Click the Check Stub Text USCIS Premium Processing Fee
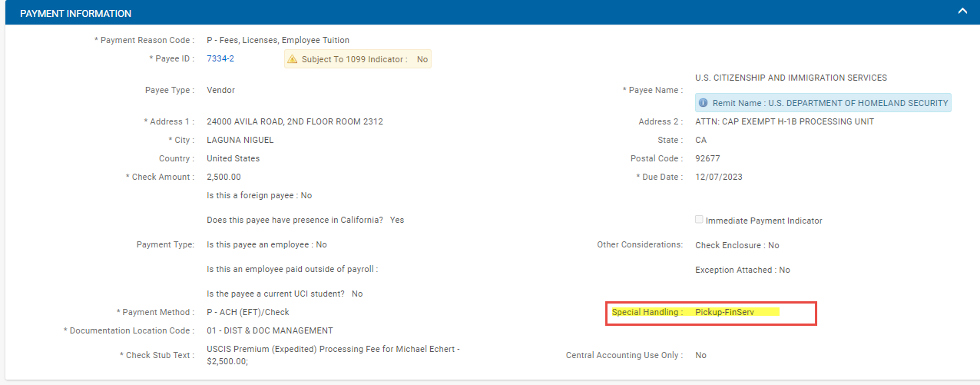980x385 pixels. [334, 355]
